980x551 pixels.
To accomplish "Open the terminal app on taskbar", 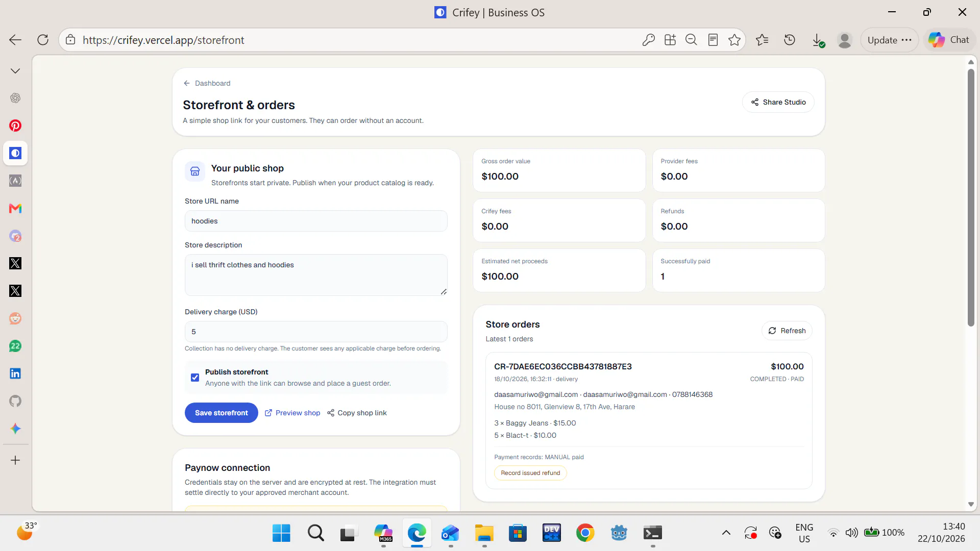I will pos(652,533).
